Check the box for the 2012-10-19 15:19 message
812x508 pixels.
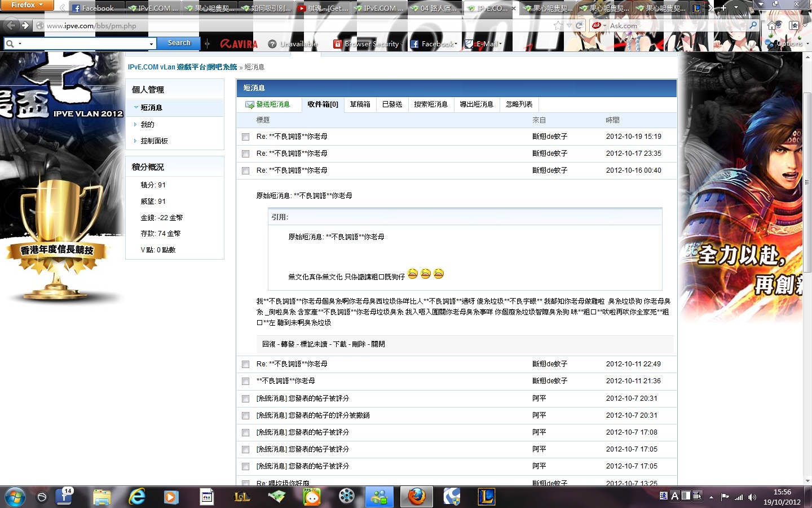tap(245, 137)
